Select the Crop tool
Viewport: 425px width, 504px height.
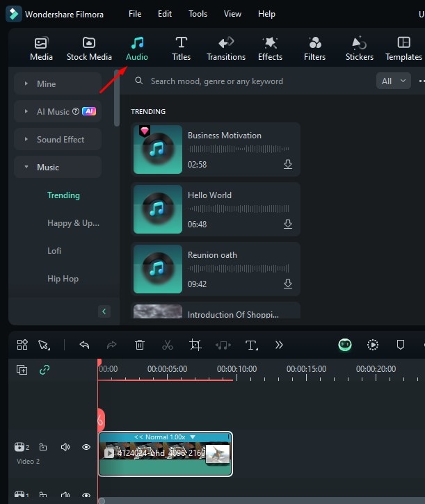pyautogui.click(x=195, y=345)
